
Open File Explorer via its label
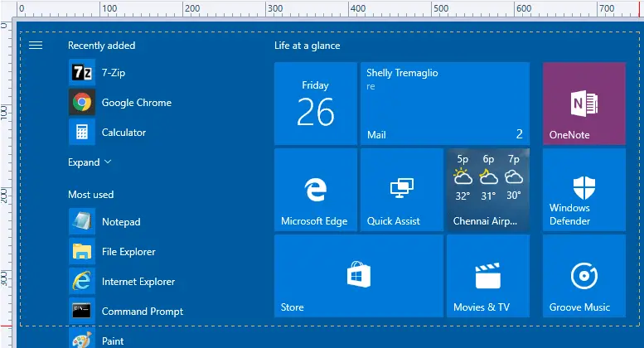pos(128,252)
